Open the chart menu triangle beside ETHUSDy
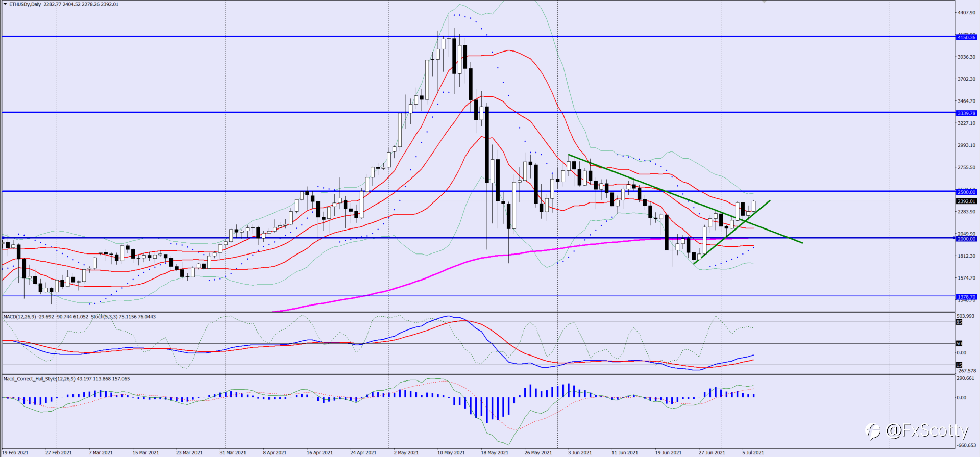The height and width of the screenshot is (457, 980). 5,4
